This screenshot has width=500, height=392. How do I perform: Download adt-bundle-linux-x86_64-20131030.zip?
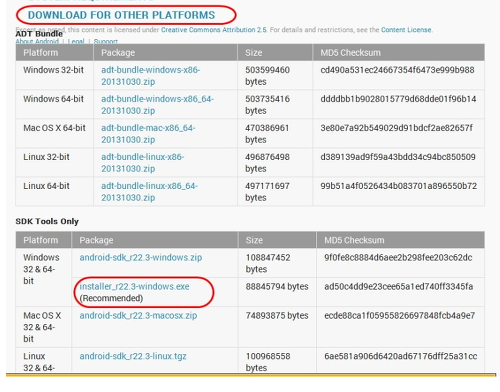click(x=149, y=192)
